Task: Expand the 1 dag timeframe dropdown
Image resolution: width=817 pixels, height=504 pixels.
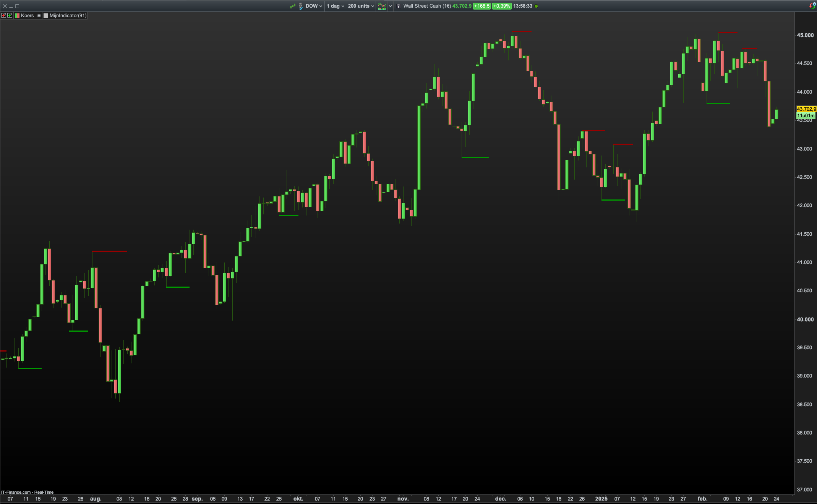Action: pyautogui.click(x=335, y=6)
